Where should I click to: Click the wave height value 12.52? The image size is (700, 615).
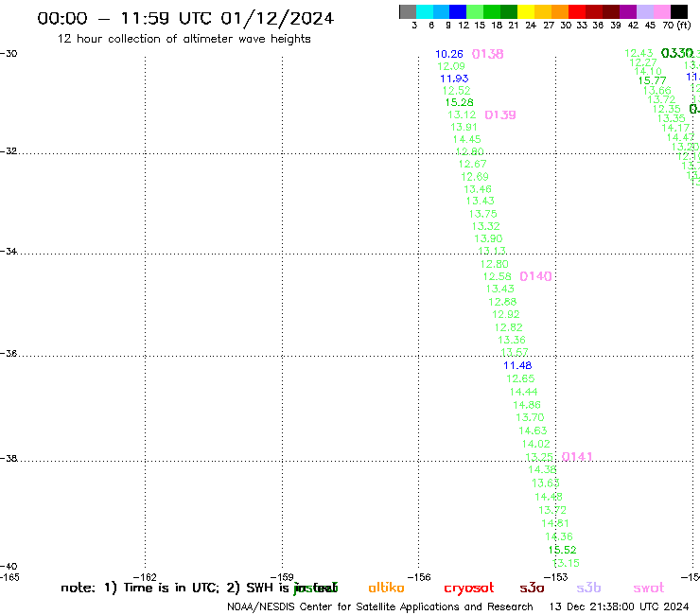tap(456, 91)
